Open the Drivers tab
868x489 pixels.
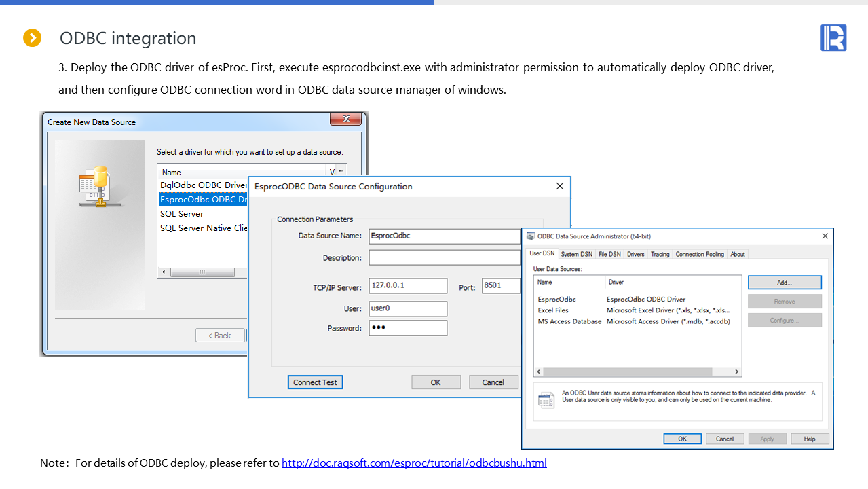coord(636,254)
